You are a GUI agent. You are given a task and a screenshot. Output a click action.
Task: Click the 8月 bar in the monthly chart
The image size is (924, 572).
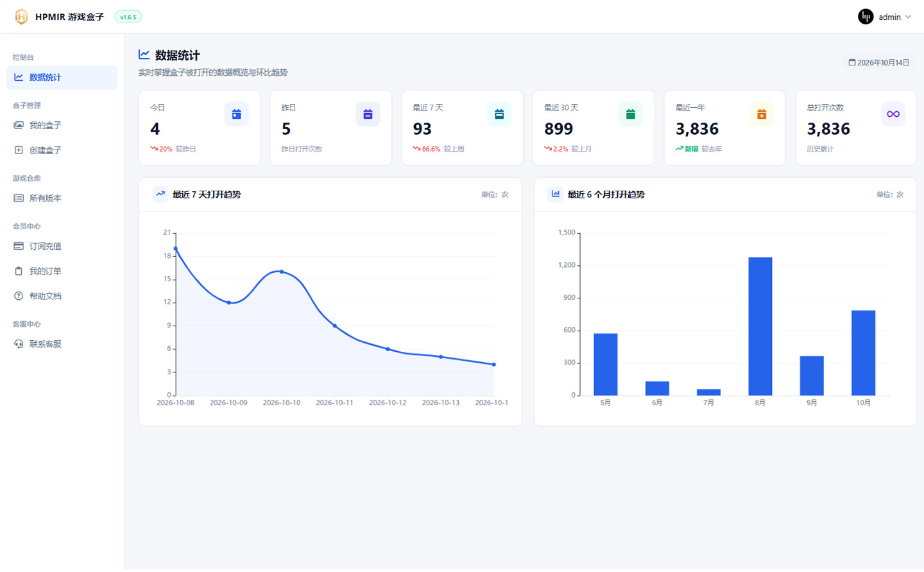click(x=760, y=326)
